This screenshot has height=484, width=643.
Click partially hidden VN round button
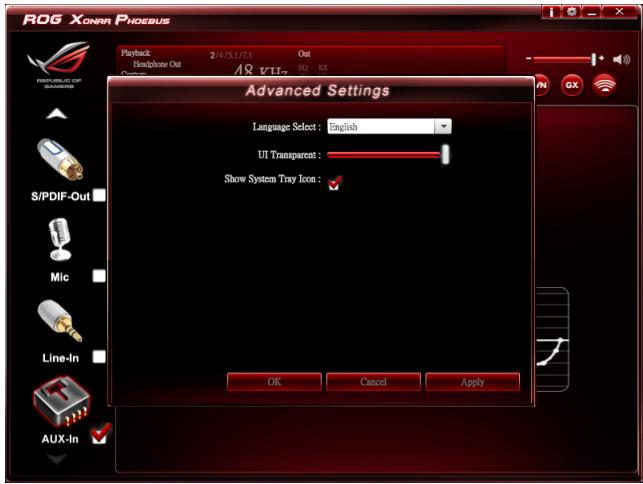(542, 85)
